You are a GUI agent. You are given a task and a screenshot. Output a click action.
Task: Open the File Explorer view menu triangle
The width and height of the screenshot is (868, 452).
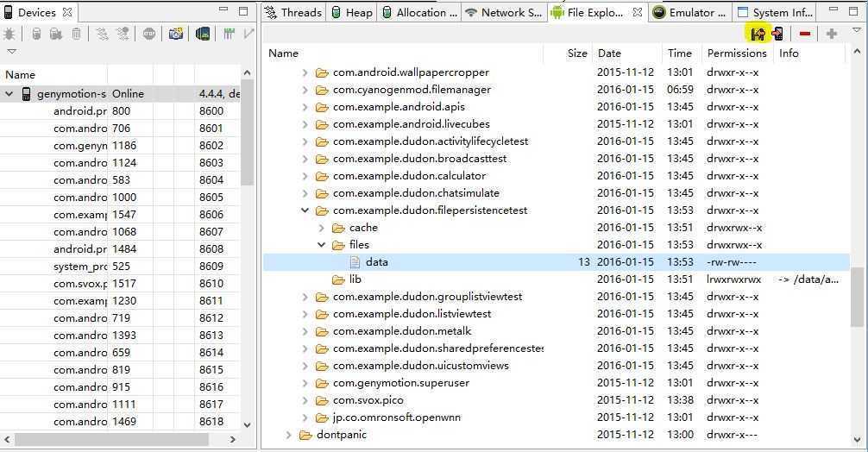coord(857,30)
